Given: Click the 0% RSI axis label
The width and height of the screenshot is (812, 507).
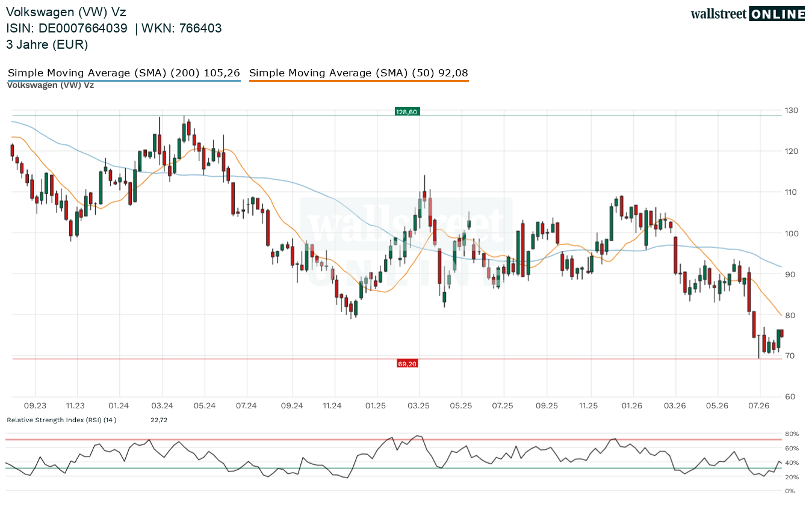Looking at the screenshot, I should tap(790, 491).
